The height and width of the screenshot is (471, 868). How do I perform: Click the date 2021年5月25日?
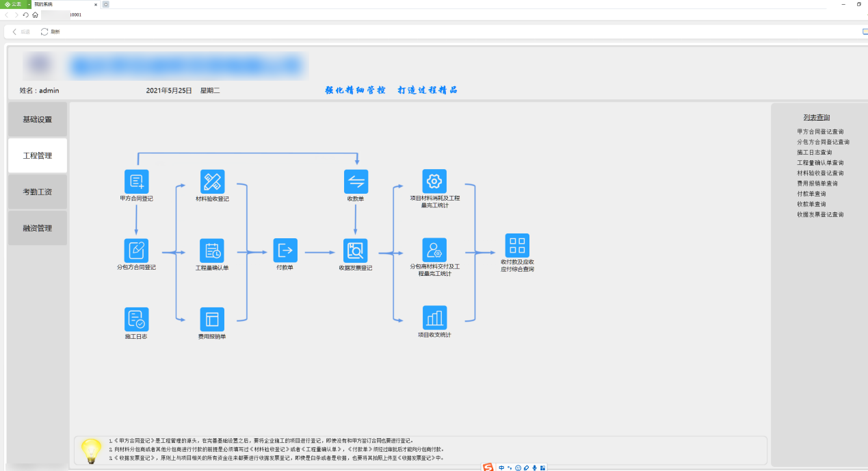point(169,90)
